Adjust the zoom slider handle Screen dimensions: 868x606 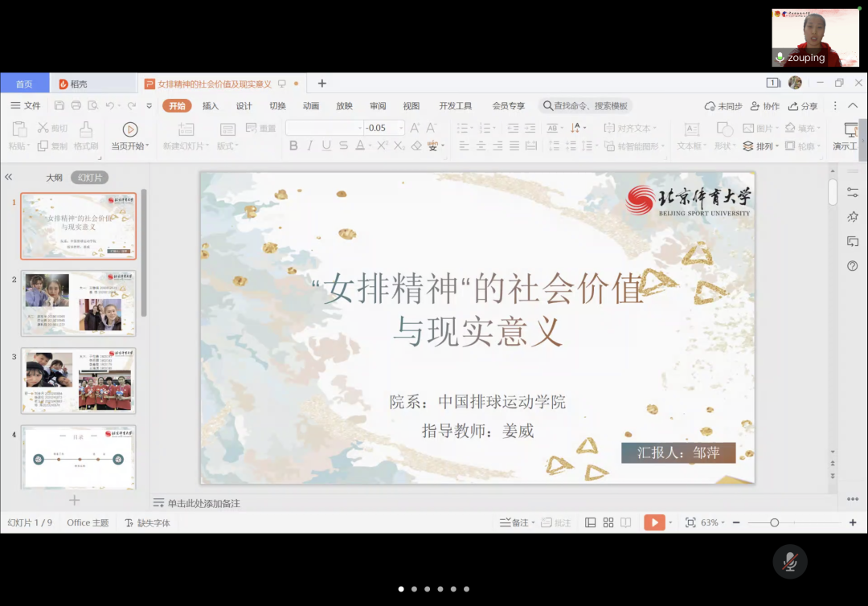(x=775, y=522)
